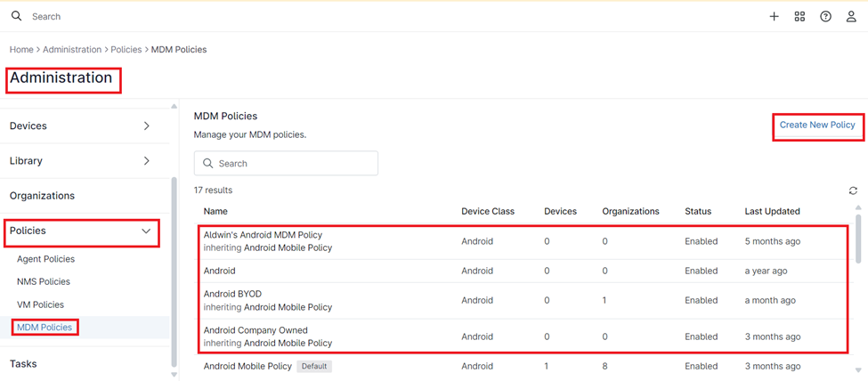Click the magnifier icon in top search
Image resolution: width=868 pixels, height=381 pixels.
[16, 16]
